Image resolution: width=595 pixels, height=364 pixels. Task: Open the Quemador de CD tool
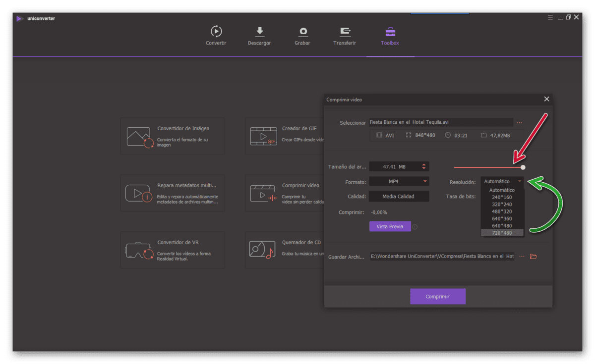pos(285,250)
